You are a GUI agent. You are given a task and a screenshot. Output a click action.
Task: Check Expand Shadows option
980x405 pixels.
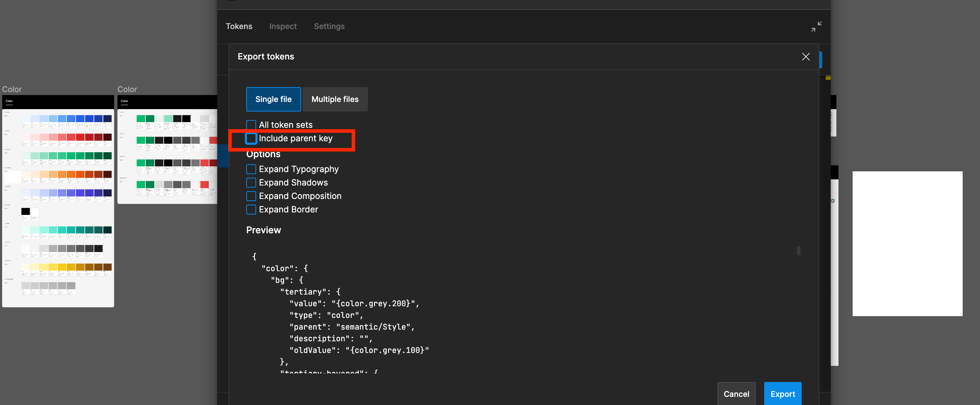(x=251, y=183)
